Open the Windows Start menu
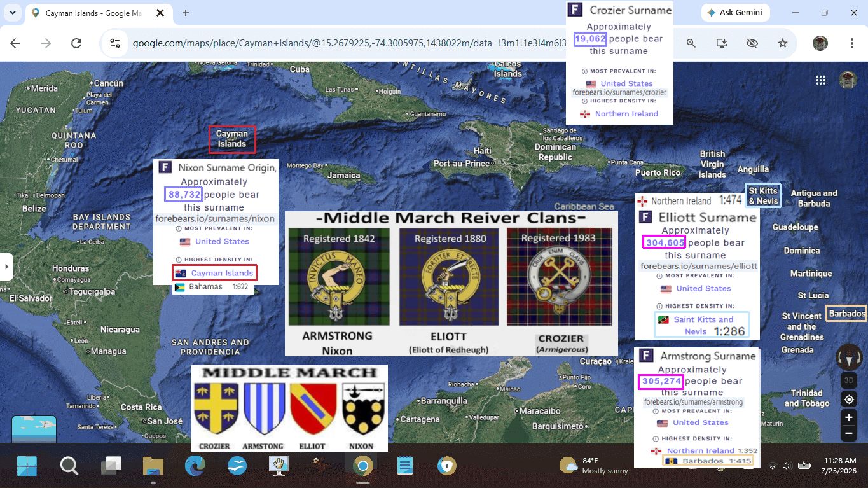Image resolution: width=868 pixels, height=488 pixels. tap(27, 466)
